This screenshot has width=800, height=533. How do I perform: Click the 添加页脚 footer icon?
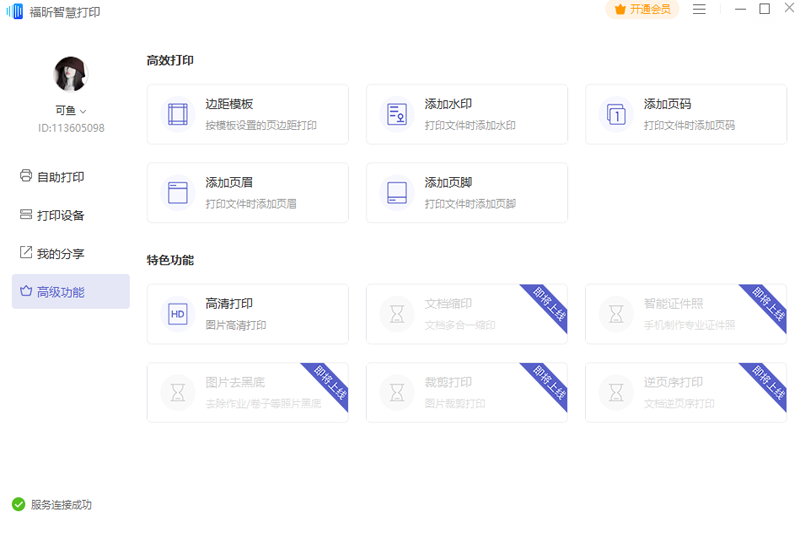[397, 193]
